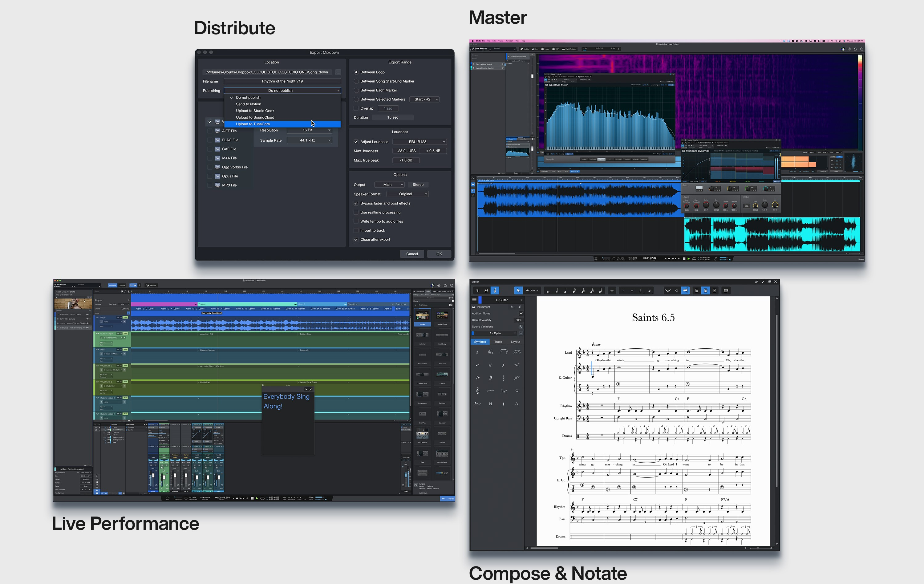Click the browse location ellipsis button
924x584 pixels.
pyautogui.click(x=338, y=72)
